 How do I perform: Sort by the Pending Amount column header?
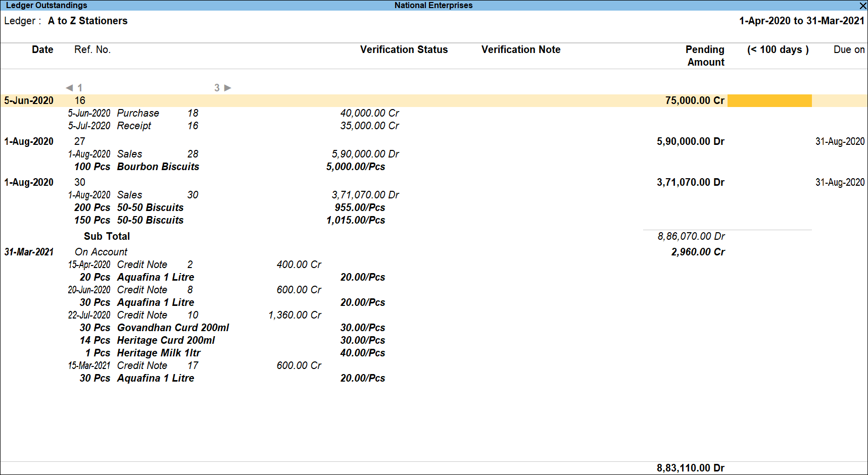click(705, 56)
